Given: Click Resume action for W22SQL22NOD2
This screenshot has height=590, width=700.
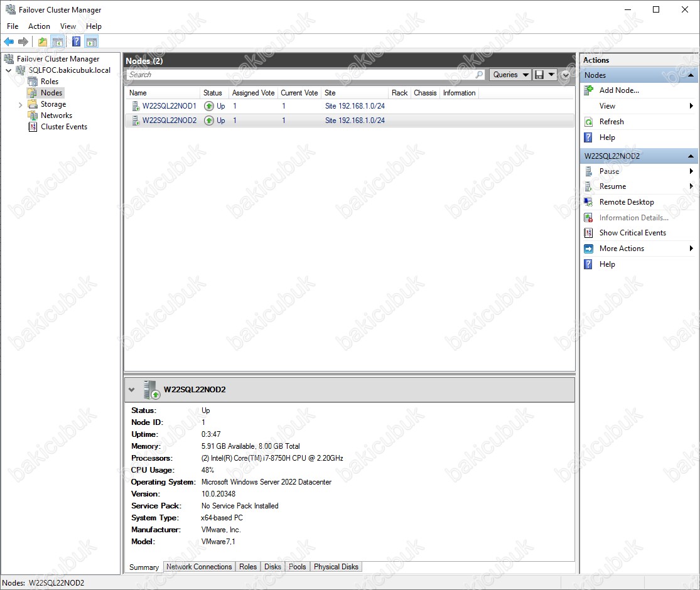Looking at the screenshot, I should pyautogui.click(x=613, y=186).
